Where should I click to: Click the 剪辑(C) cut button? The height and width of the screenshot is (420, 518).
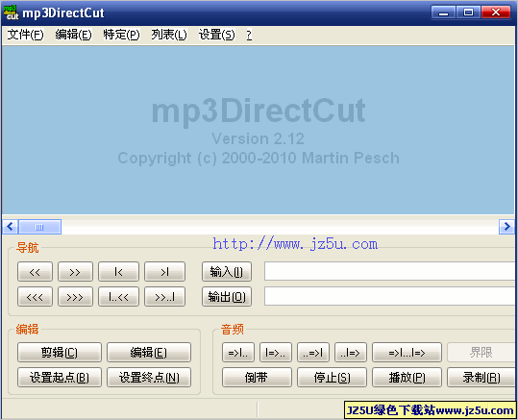[60, 353]
